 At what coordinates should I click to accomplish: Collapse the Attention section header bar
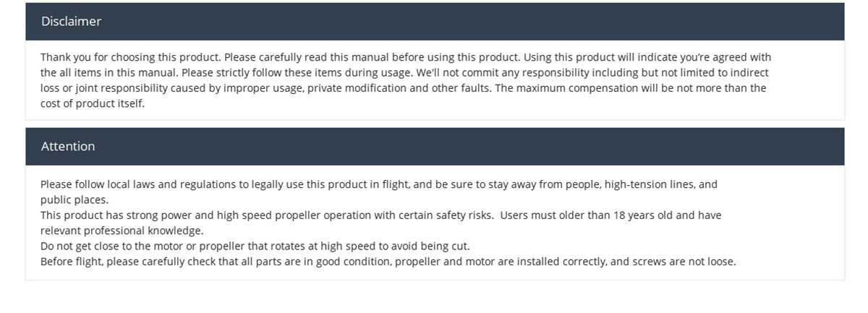[434, 147]
